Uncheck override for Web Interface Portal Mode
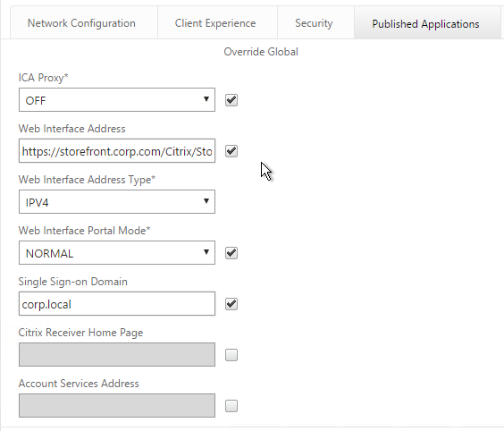 point(231,253)
